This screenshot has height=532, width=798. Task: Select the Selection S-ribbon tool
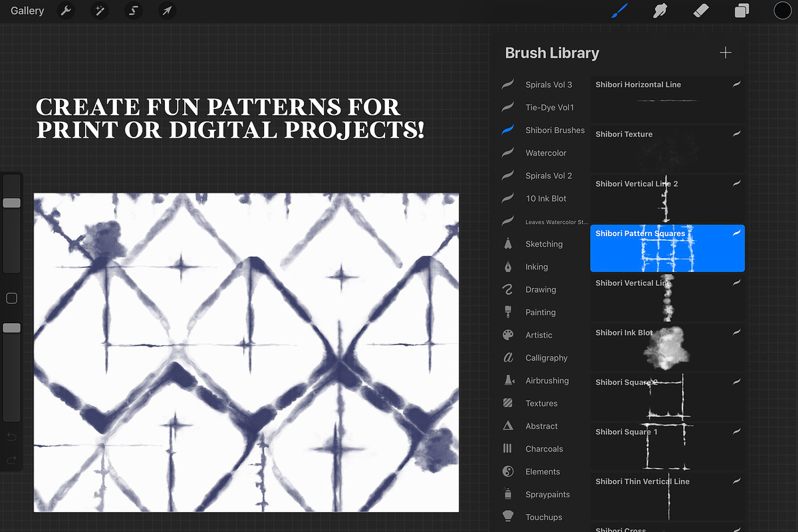[x=134, y=11]
